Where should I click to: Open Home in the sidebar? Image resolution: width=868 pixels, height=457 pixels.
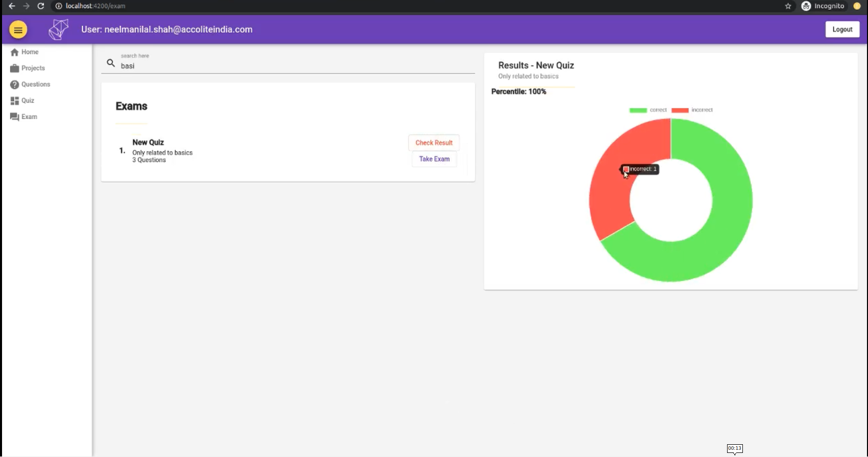click(30, 52)
